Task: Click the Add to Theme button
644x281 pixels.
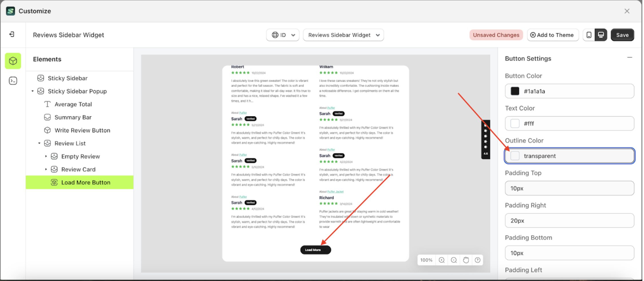Action: (x=553, y=35)
